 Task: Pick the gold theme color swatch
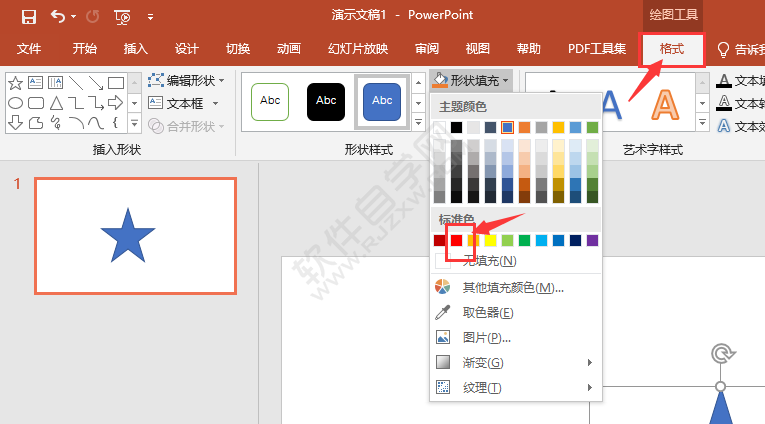pos(559,127)
